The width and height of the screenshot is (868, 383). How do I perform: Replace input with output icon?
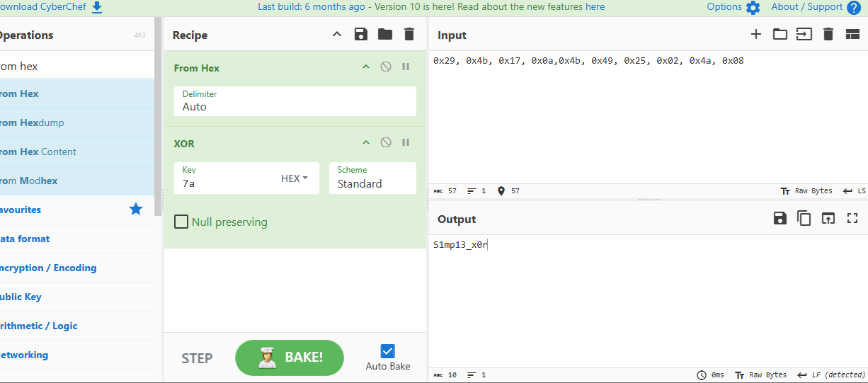point(828,219)
